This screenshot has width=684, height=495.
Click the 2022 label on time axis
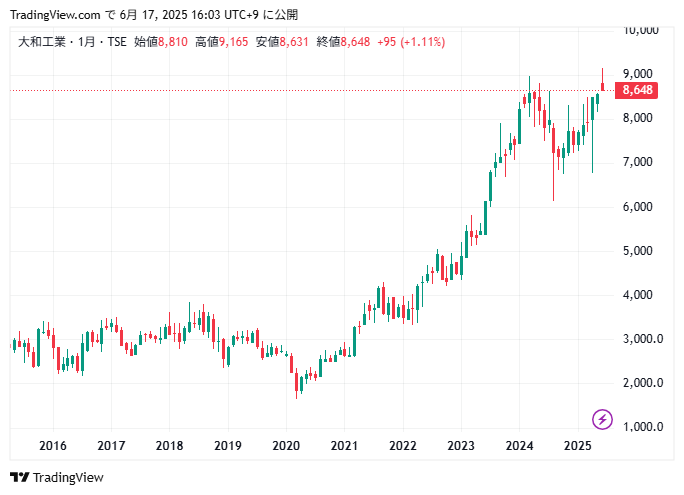[403, 446]
